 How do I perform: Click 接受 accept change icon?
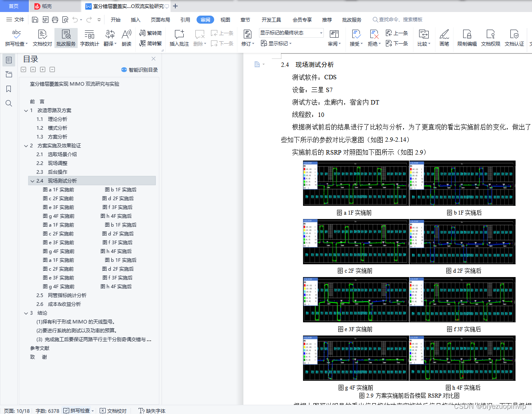click(356, 34)
